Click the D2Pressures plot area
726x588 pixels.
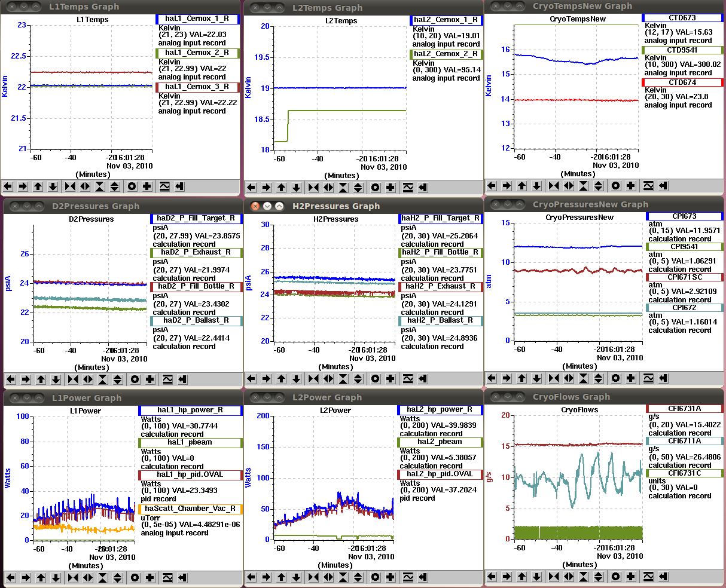coord(90,284)
